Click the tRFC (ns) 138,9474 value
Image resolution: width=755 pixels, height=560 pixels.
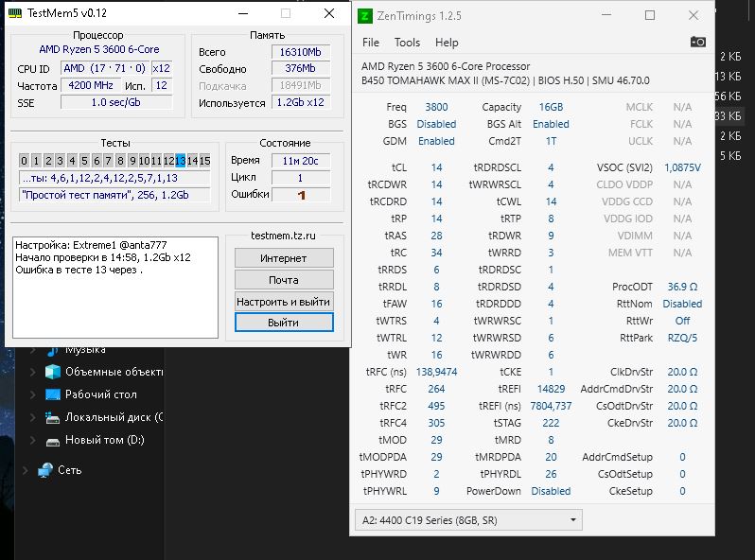pos(436,372)
